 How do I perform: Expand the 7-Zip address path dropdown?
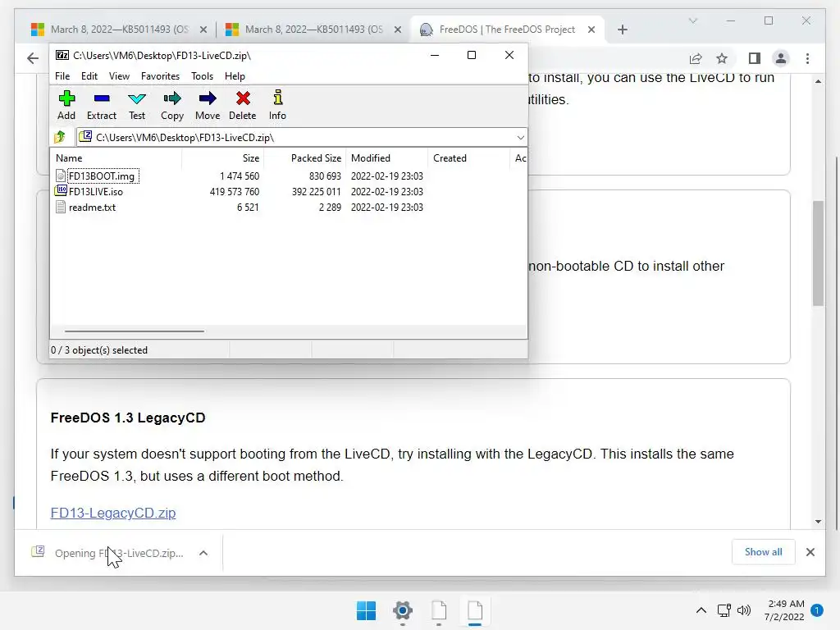click(x=520, y=138)
